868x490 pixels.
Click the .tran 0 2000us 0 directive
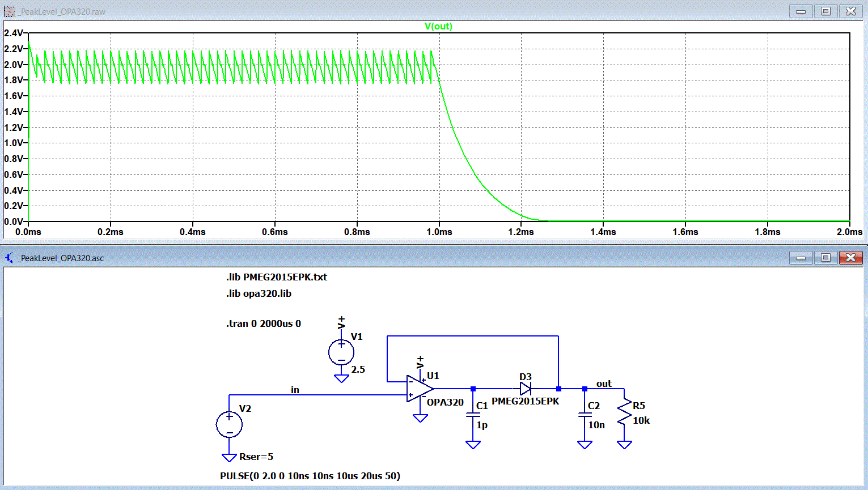click(264, 323)
